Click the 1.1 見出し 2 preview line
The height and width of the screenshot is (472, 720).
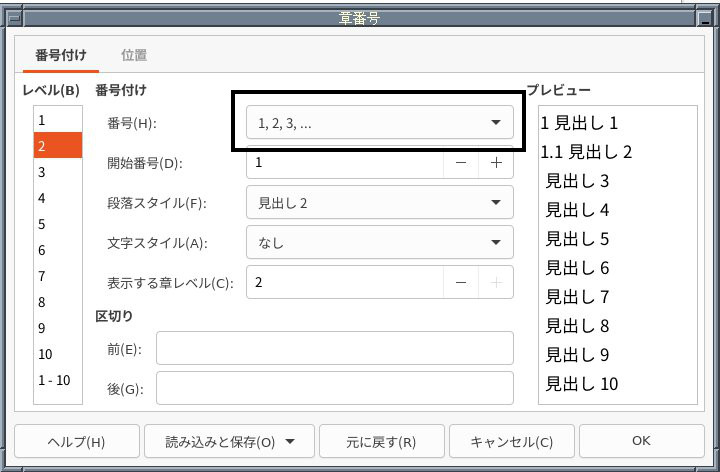point(586,152)
